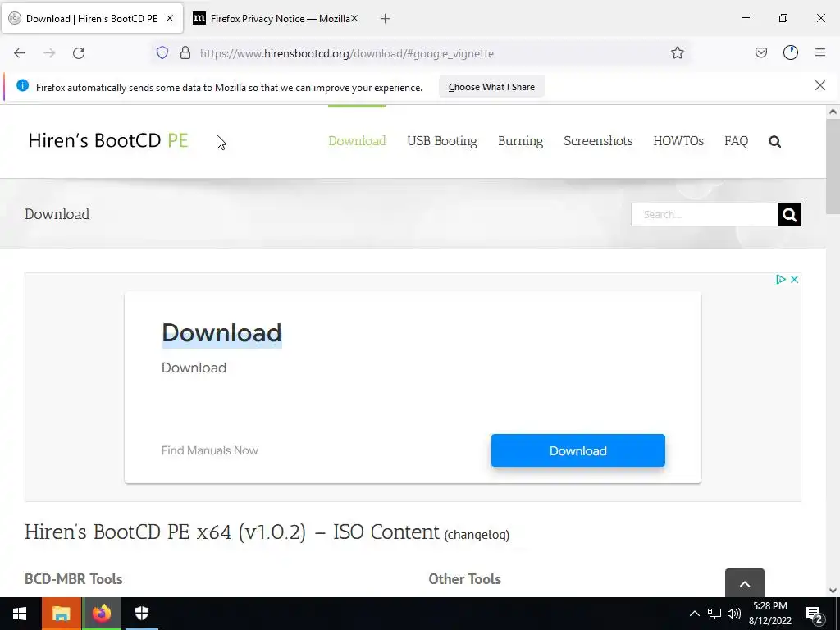Close the Hiren's BootCD PE tab
Screen dimensions: 840x630
[170, 18]
